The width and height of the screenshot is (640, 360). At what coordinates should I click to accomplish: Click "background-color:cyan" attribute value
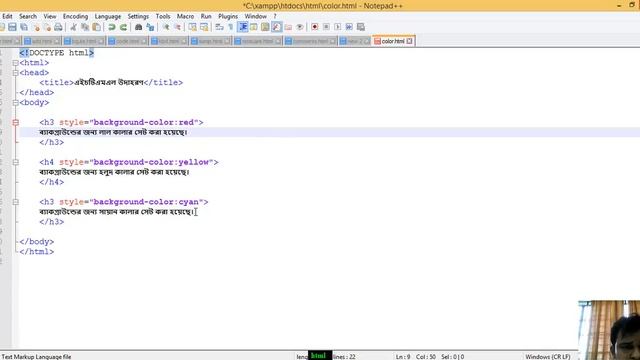[x=146, y=202]
